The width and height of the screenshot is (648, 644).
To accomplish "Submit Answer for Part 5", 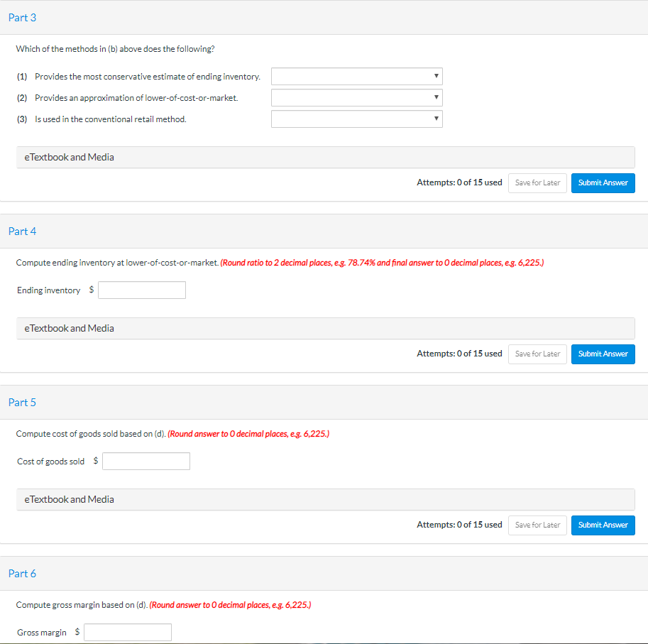I will point(603,525).
